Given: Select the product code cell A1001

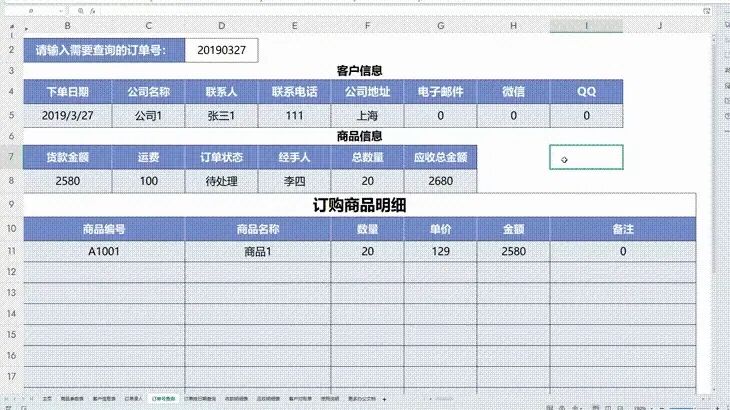Looking at the screenshot, I should tap(104, 251).
